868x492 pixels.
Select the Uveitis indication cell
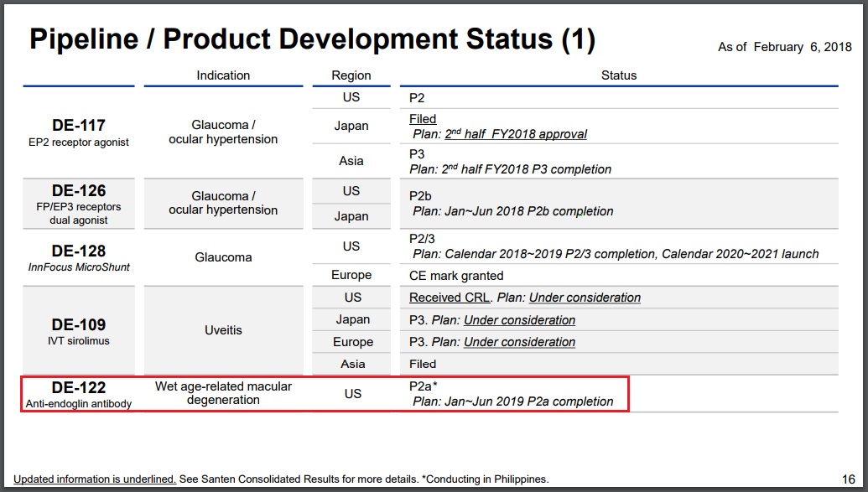tap(223, 330)
